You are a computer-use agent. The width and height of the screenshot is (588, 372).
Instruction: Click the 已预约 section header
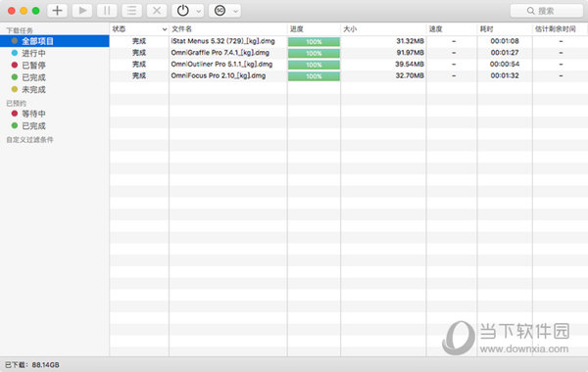click(16, 104)
